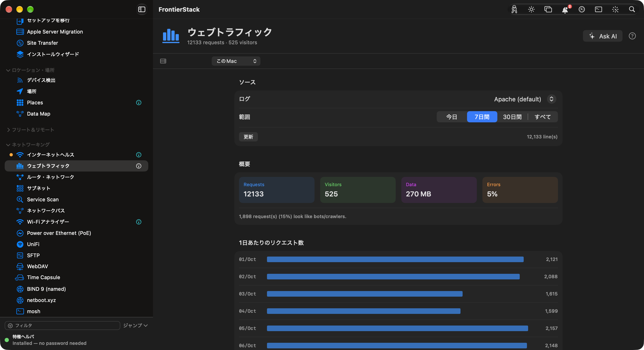
Task: Click the Errors 5% card
Action: click(x=520, y=190)
